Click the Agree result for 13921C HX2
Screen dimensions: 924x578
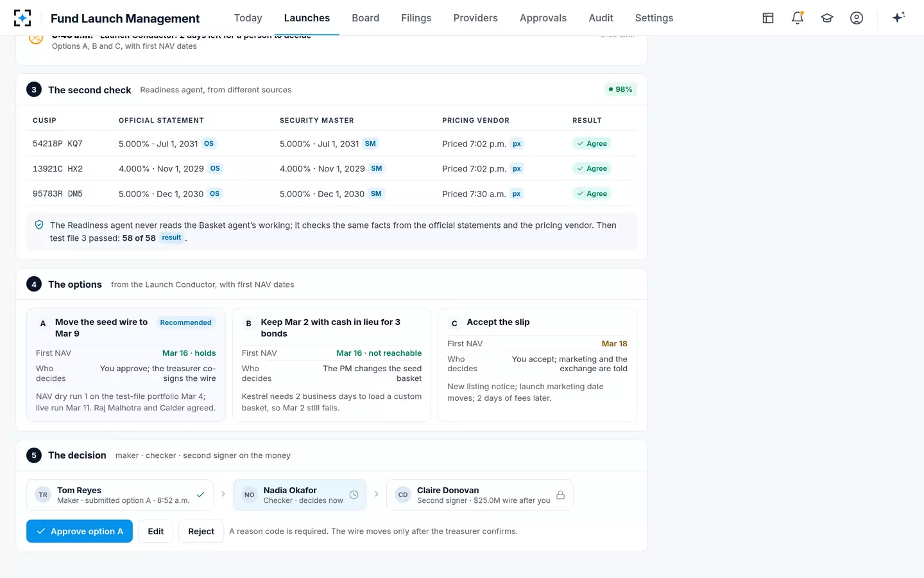tap(592, 169)
